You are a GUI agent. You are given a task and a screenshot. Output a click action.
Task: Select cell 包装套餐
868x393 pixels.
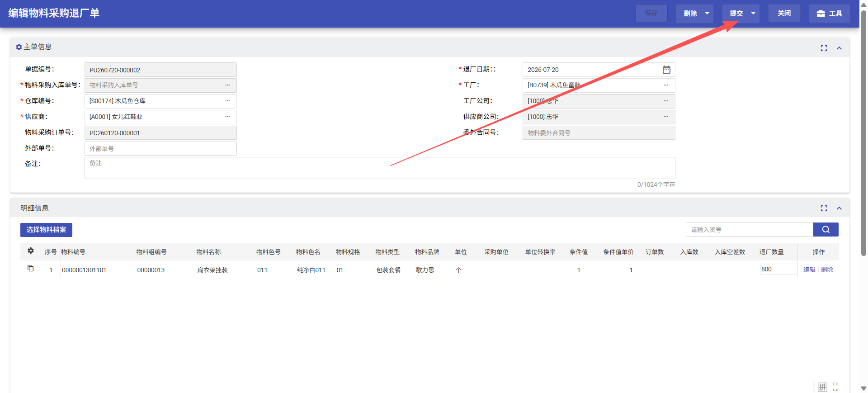pos(388,270)
